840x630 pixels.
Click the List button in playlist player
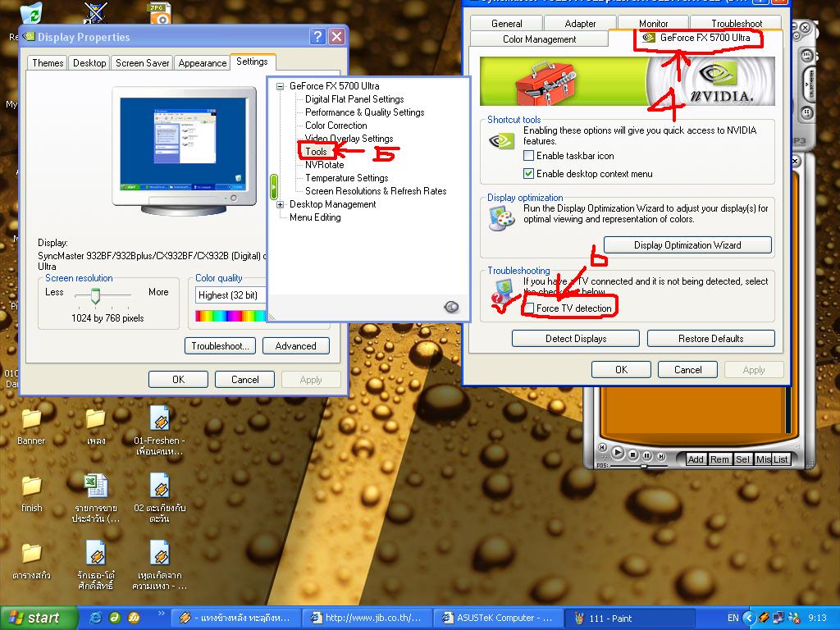coord(781,459)
